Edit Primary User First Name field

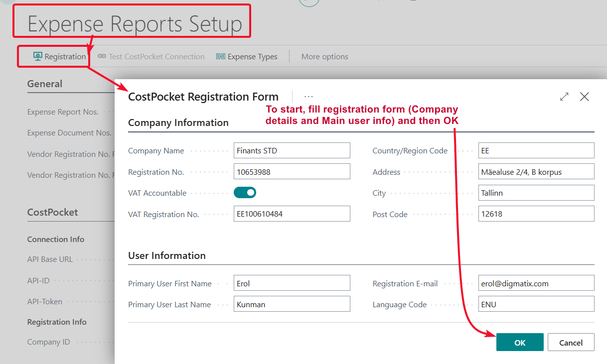pyautogui.click(x=292, y=283)
